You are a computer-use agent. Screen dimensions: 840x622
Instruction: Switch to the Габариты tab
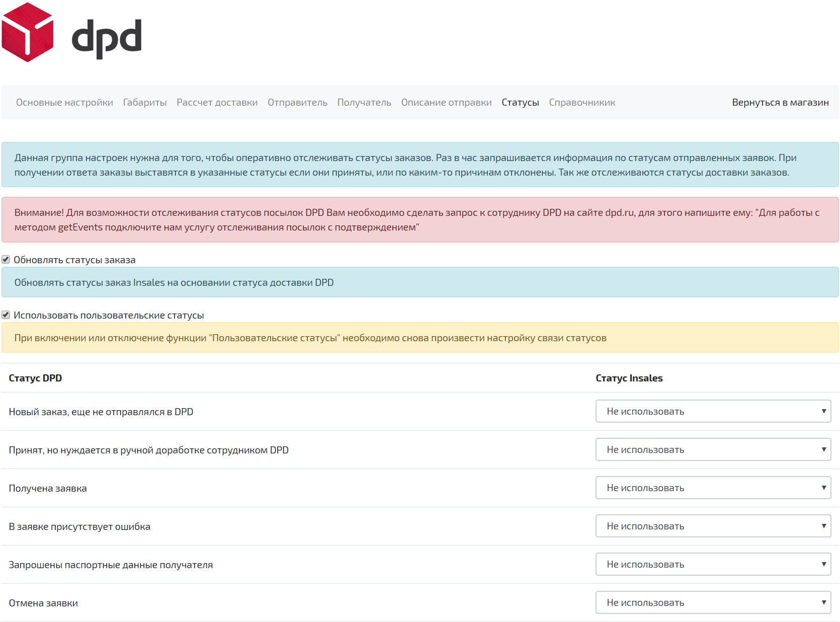(145, 102)
